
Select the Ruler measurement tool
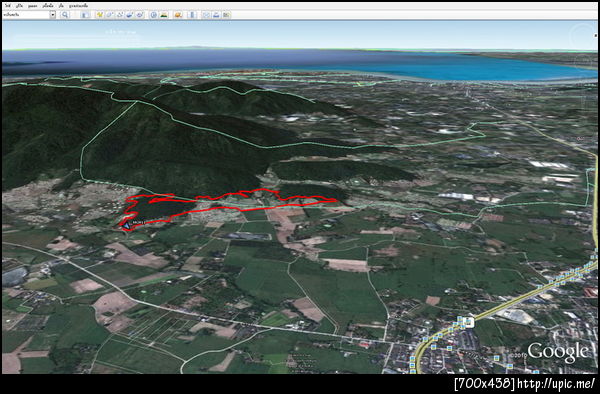pos(192,15)
